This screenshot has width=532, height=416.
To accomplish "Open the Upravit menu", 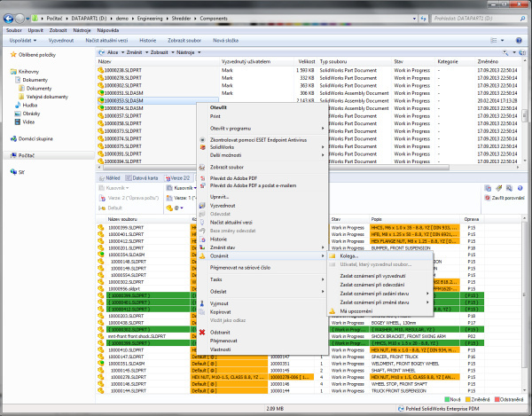I will (35, 30).
